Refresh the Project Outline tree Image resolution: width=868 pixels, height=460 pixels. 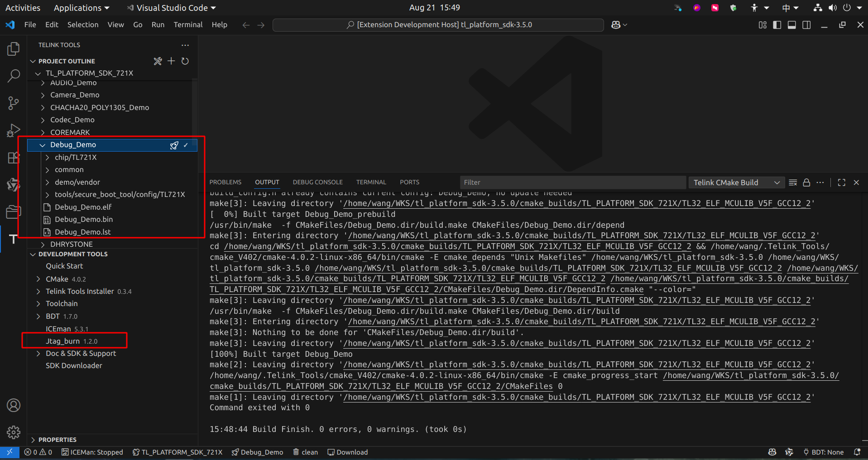pos(185,61)
